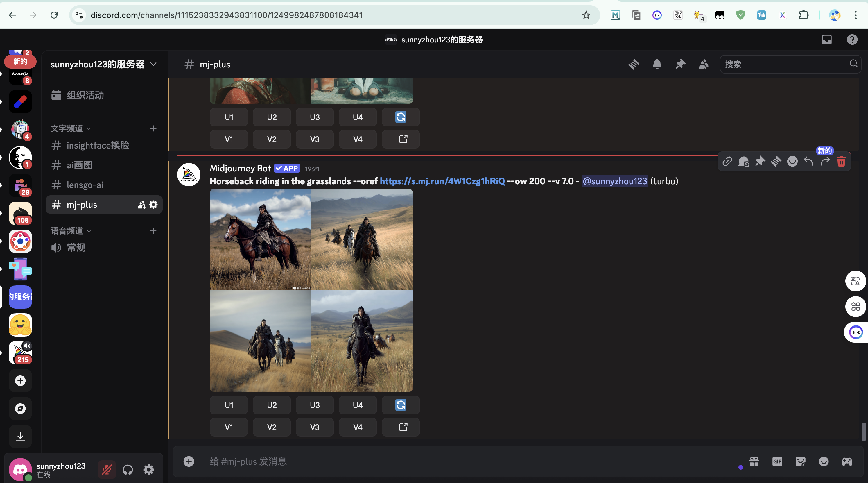Open the s.mj.run link in the prompt
868x483 pixels.
442,181
